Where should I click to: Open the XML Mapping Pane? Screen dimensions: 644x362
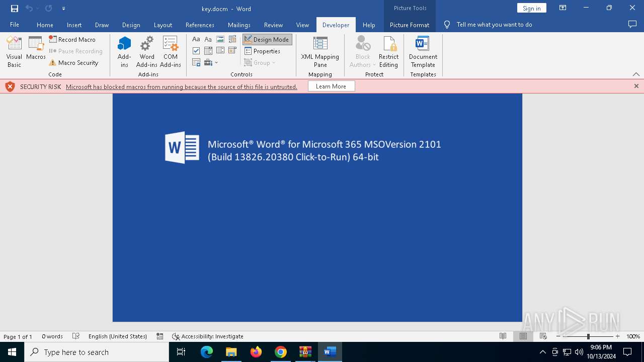(320, 52)
